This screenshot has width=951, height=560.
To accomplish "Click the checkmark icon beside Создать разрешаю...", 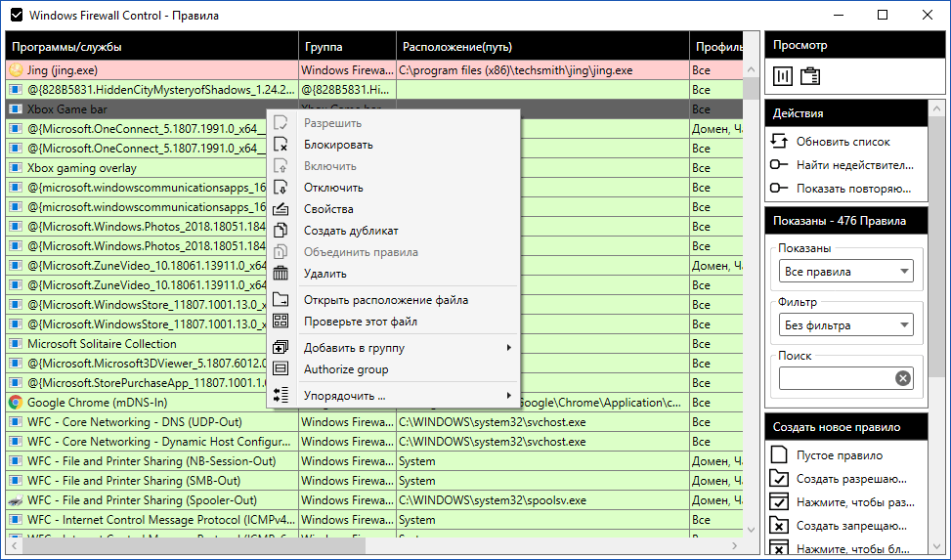I will (779, 478).
